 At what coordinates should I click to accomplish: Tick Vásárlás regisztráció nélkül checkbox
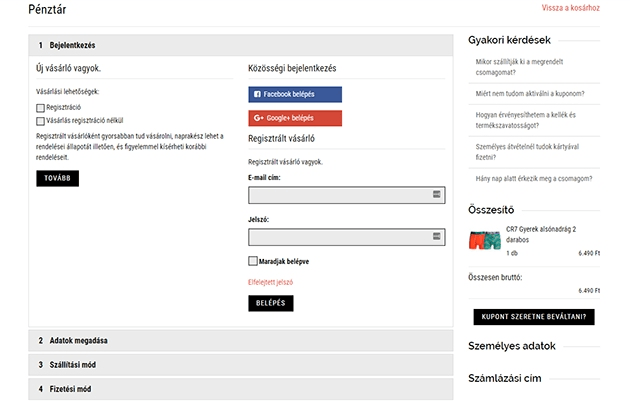pyautogui.click(x=40, y=121)
